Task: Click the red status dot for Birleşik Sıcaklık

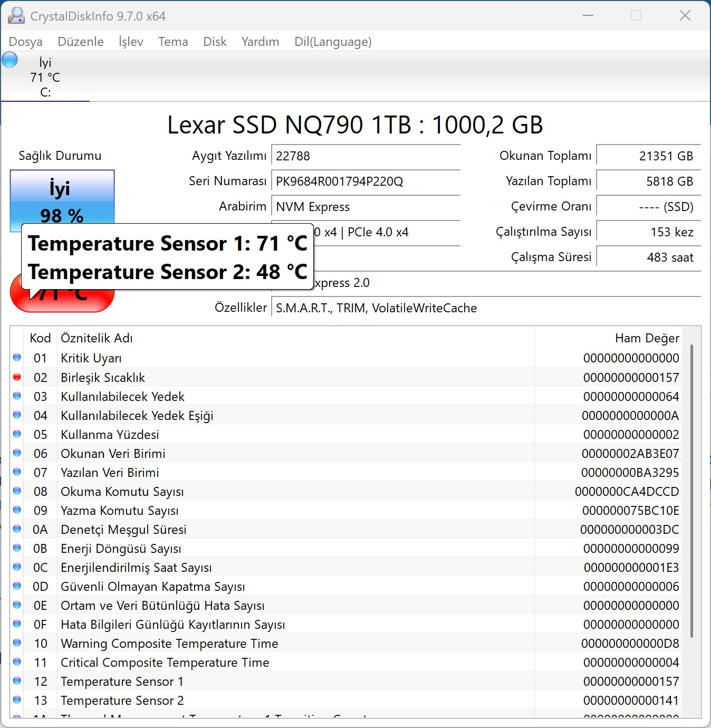Action: 17,377
